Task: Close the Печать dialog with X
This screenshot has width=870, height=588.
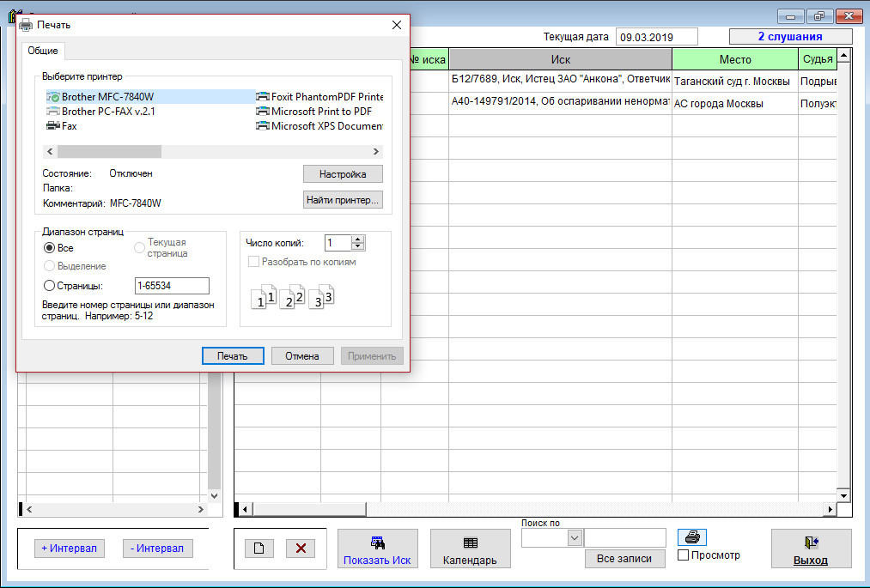Action: click(x=397, y=25)
